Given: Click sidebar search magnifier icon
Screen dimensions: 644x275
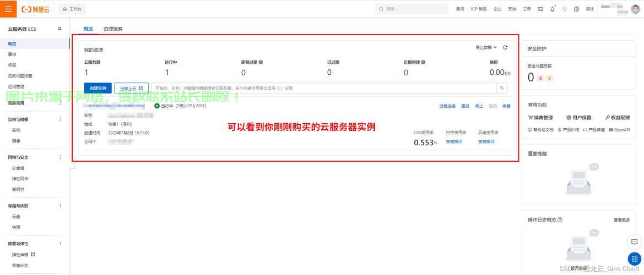Looking at the screenshot, I should coord(60,29).
